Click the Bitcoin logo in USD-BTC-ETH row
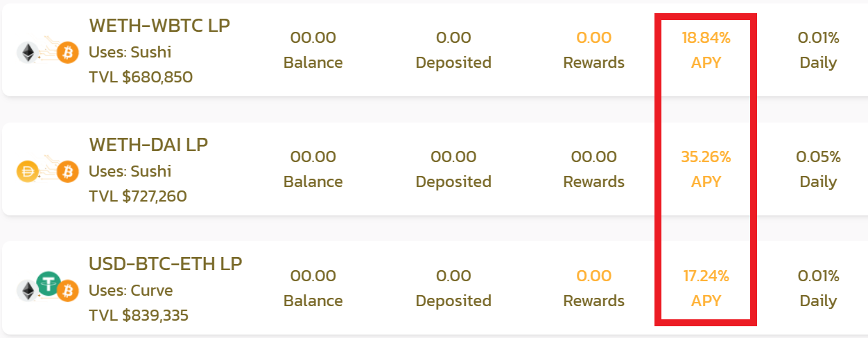 click(x=68, y=291)
